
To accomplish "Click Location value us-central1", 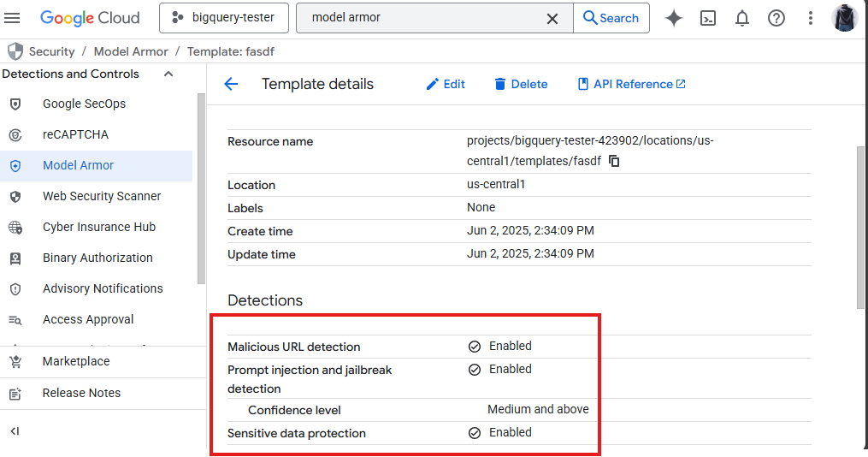I will (496, 184).
